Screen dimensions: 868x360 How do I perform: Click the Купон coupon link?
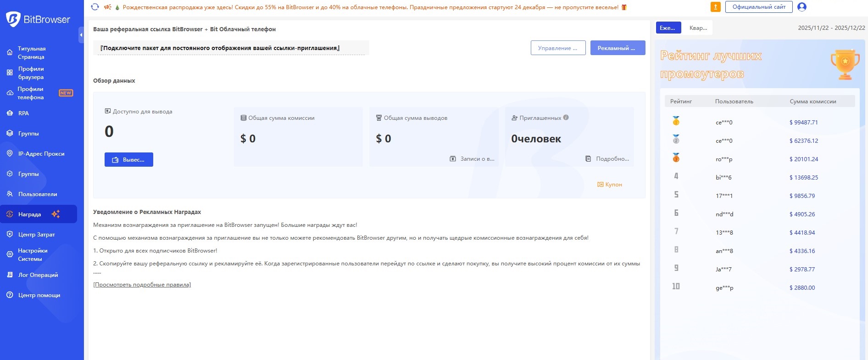click(610, 185)
